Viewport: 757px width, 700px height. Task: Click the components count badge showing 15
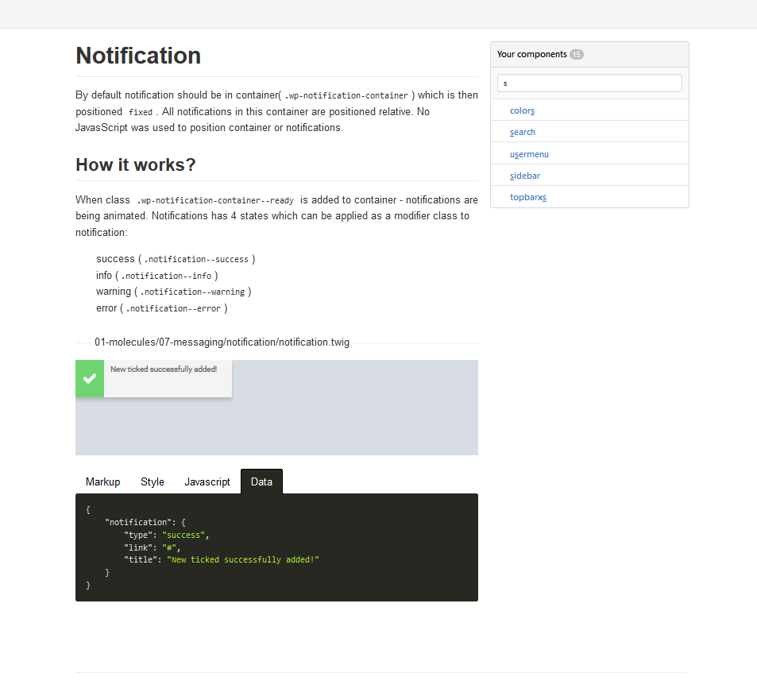(x=576, y=54)
